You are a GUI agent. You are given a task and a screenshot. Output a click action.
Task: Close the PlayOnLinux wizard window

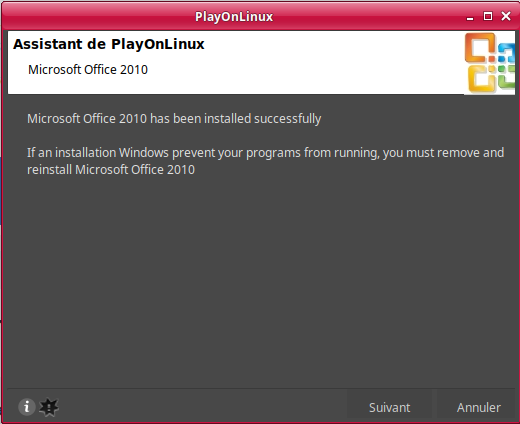[506, 16]
